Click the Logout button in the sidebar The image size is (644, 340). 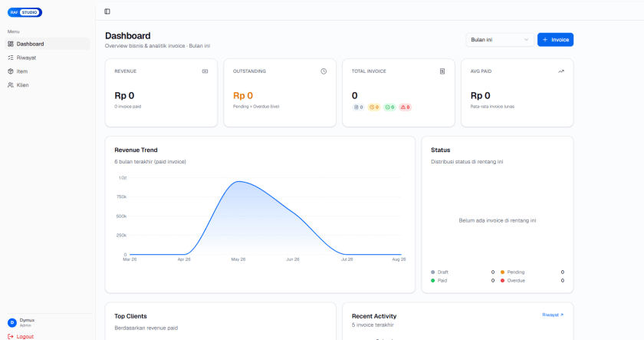(21, 336)
